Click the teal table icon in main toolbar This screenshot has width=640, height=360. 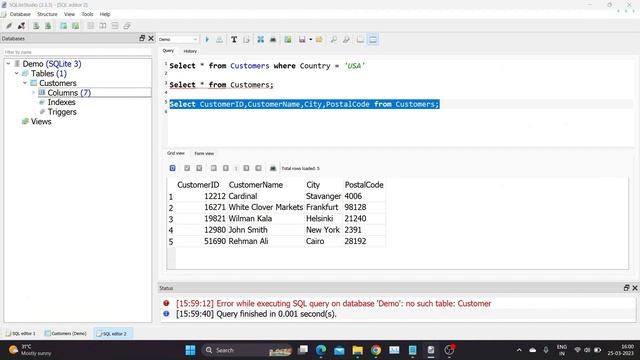click(63, 26)
